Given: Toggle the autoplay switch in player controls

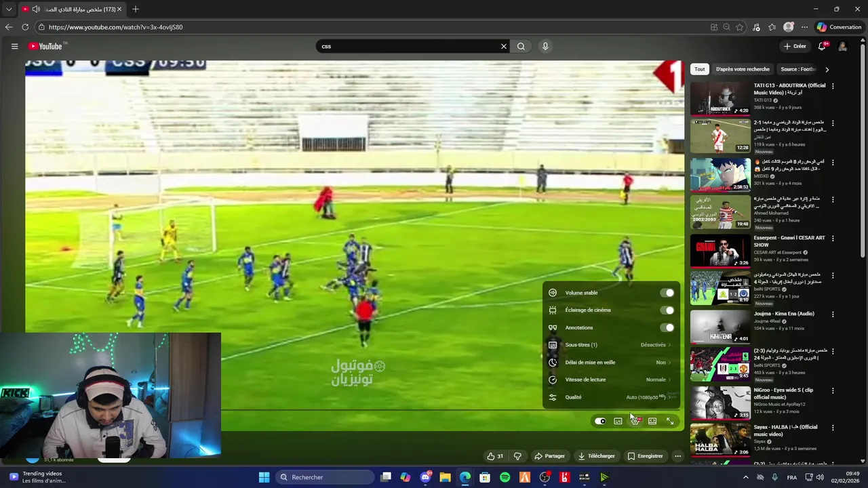Looking at the screenshot, I should pyautogui.click(x=600, y=421).
